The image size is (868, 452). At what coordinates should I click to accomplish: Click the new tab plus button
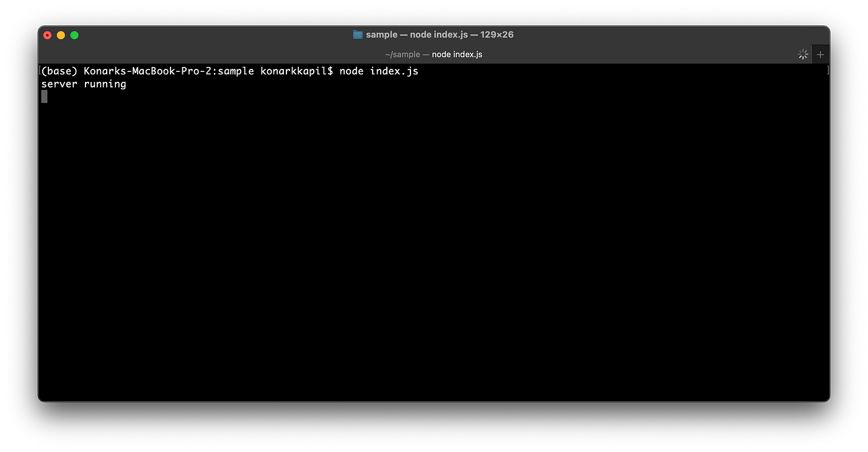tap(820, 55)
